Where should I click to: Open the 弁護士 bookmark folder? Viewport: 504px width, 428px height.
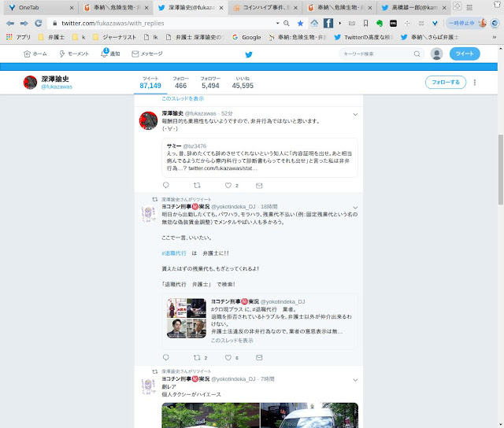(52, 37)
